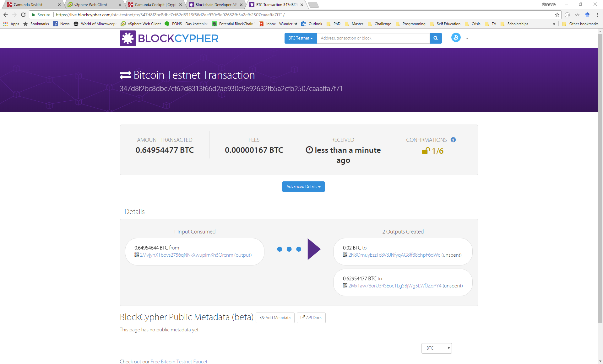
Task: Switch to the vSphere Web Client tab
Action: (91, 5)
